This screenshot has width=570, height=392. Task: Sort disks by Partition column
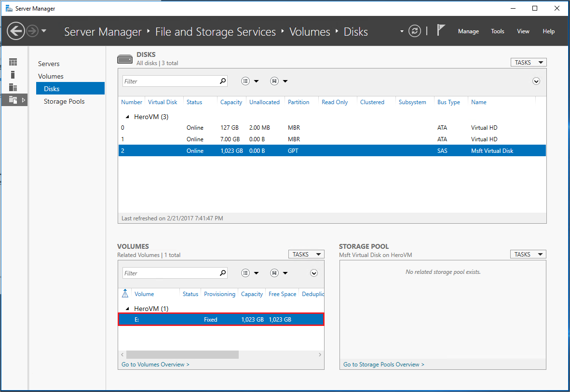click(299, 102)
